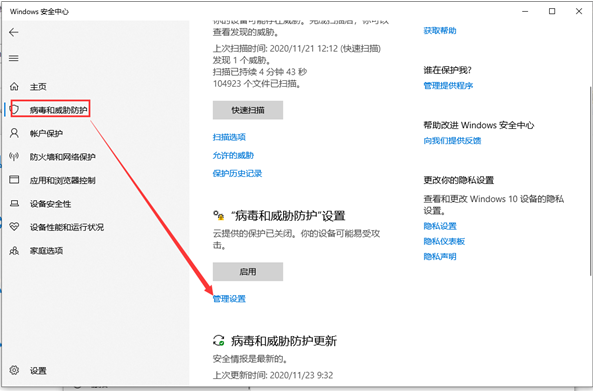The width and height of the screenshot is (593, 392).
Task: Open 家庭选项 in the sidebar
Action: 46,251
